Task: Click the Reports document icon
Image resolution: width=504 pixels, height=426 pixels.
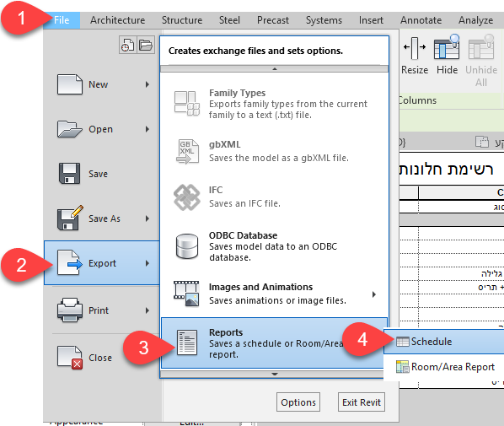Action: (187, 342)
